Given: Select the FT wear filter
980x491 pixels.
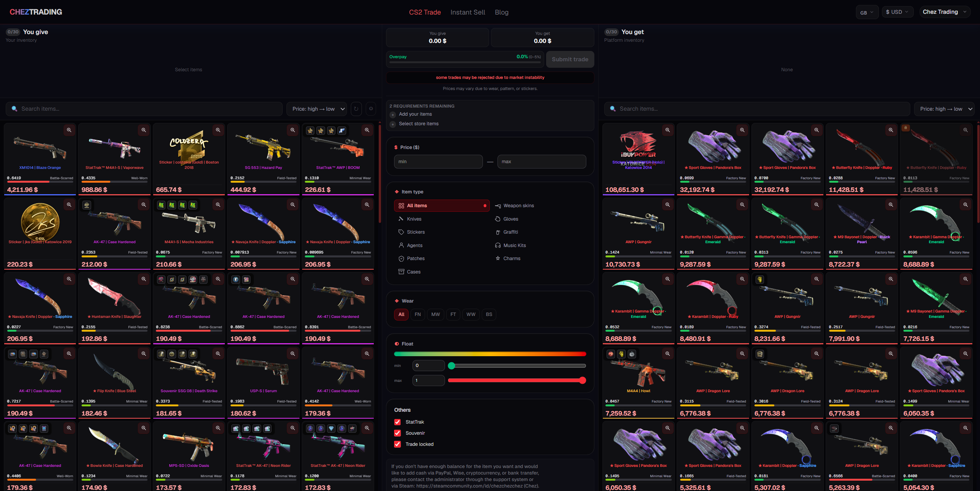Looking at the screenshot, I should [453, 314].
